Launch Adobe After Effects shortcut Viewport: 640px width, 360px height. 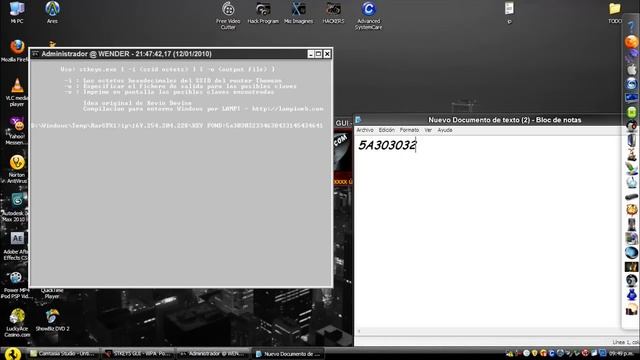(16, 246)
